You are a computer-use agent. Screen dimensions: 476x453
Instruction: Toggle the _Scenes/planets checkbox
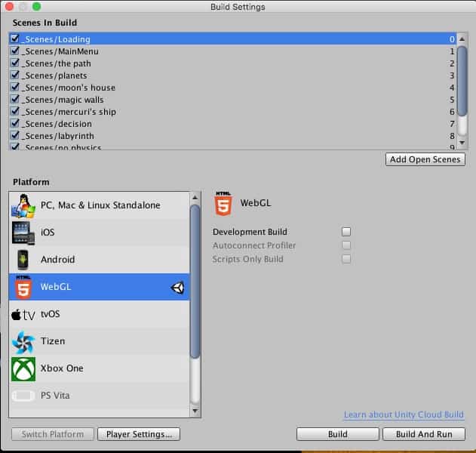coord(14,75)
